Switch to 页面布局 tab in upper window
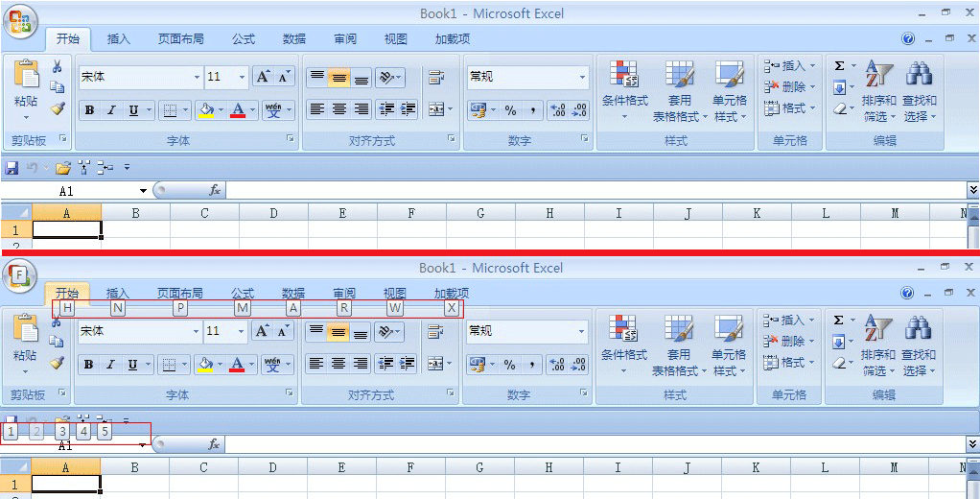 pos(180,38)
